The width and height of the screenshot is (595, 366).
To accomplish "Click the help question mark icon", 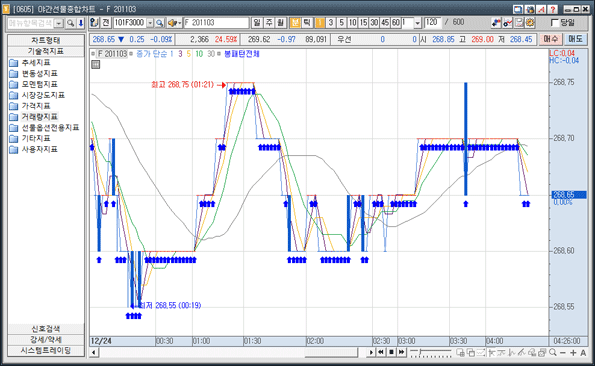I will 552,9.
